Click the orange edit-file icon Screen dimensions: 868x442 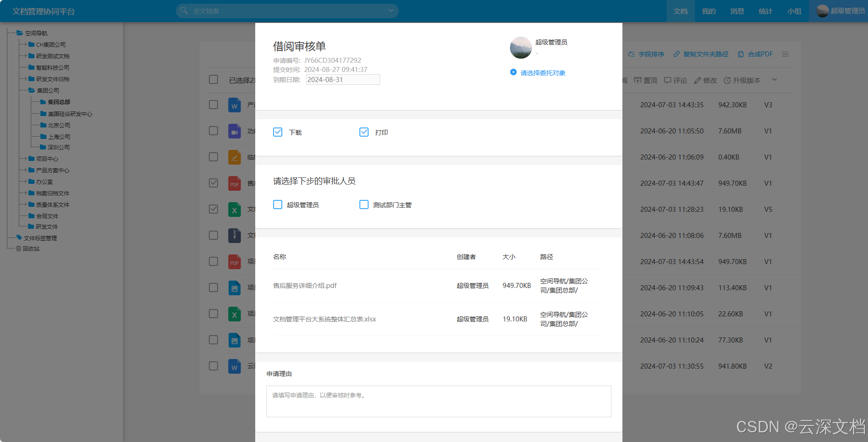pyautogui.click(x=235, y=157)
